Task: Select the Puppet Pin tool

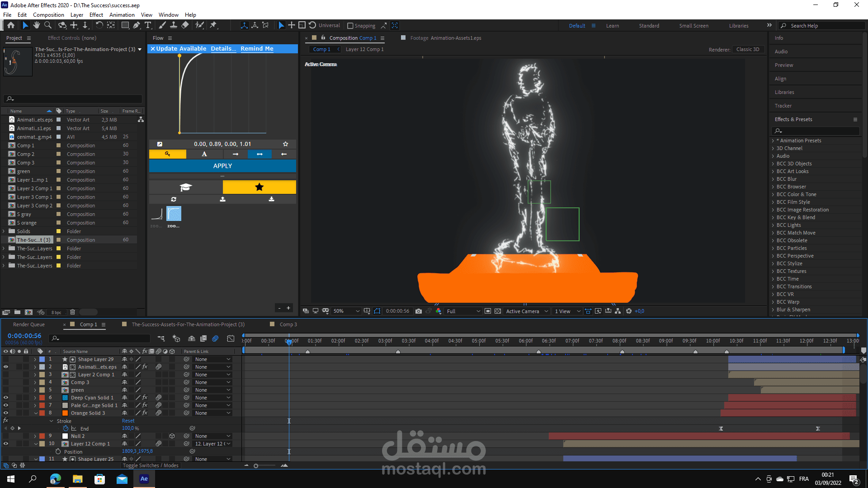Action: (x=213, y=25)
